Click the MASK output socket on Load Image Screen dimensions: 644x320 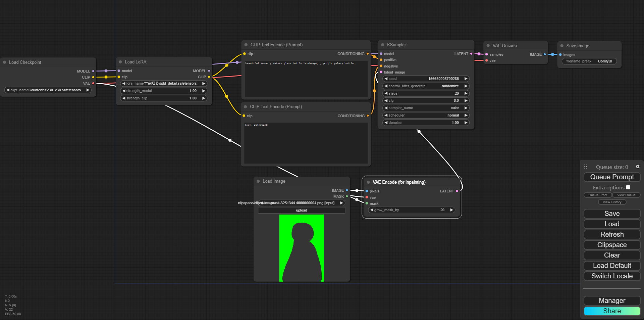point(347,196)
